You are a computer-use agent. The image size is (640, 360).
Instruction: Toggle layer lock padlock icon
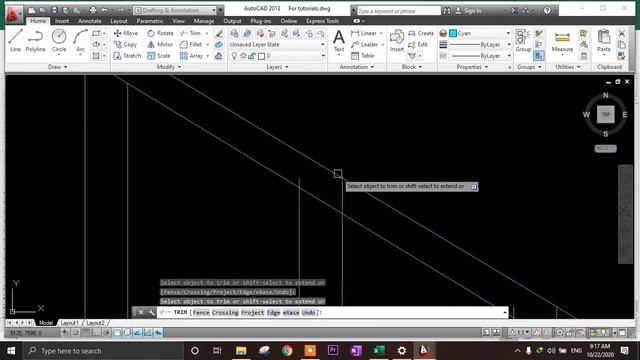pyautogui.click(x=252, y=56)
